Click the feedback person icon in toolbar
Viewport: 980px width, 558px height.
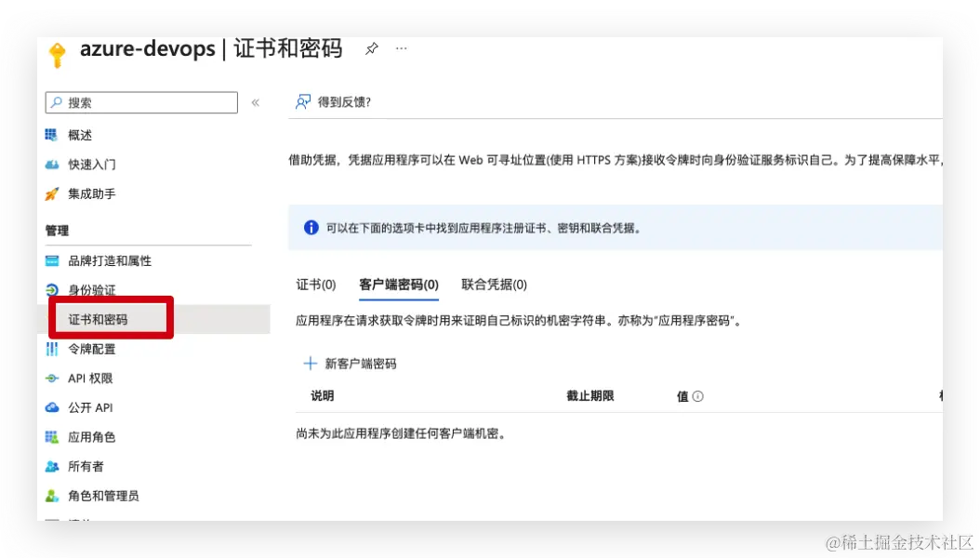coord(302,102)
